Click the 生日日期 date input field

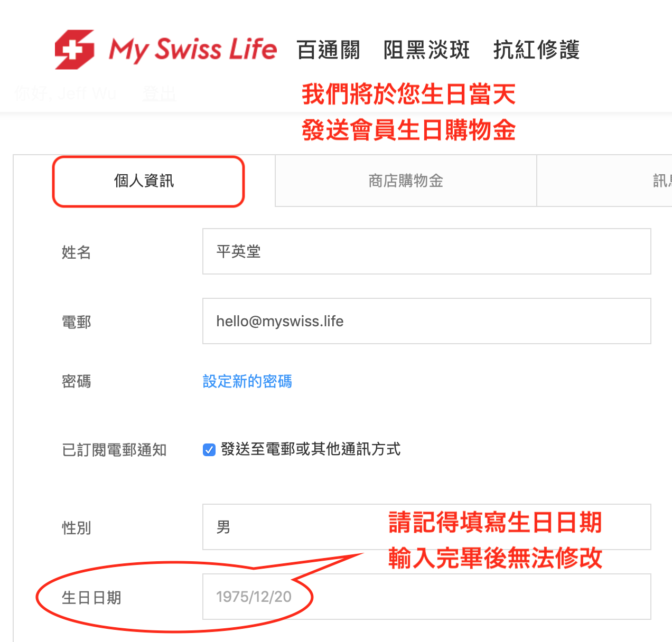click(426, 597)
